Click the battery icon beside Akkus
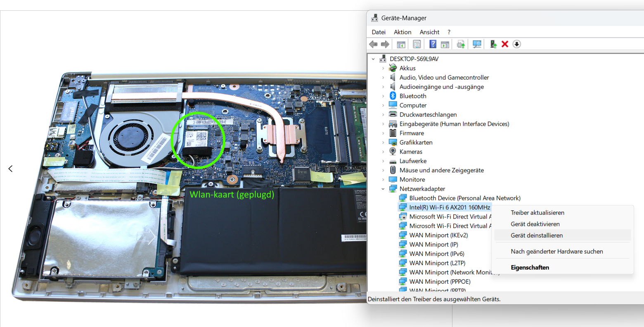This screenshot has height=327, width=644. pos(393,68)
